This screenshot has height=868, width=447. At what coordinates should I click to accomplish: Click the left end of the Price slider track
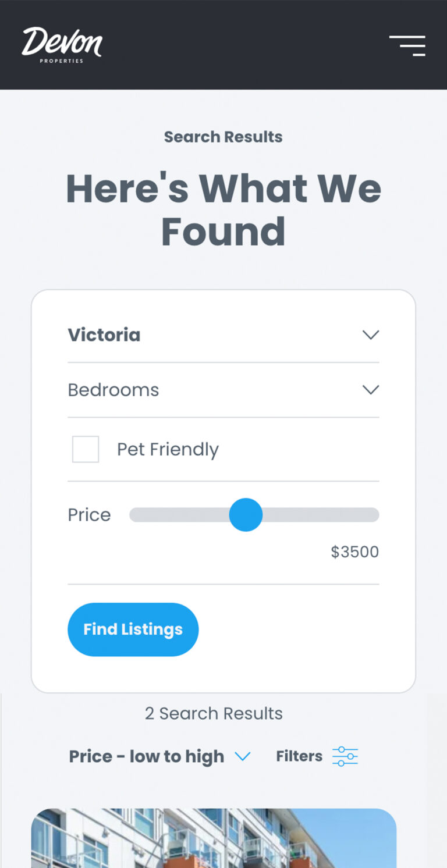pyautogui.click(x=136, y=515)
